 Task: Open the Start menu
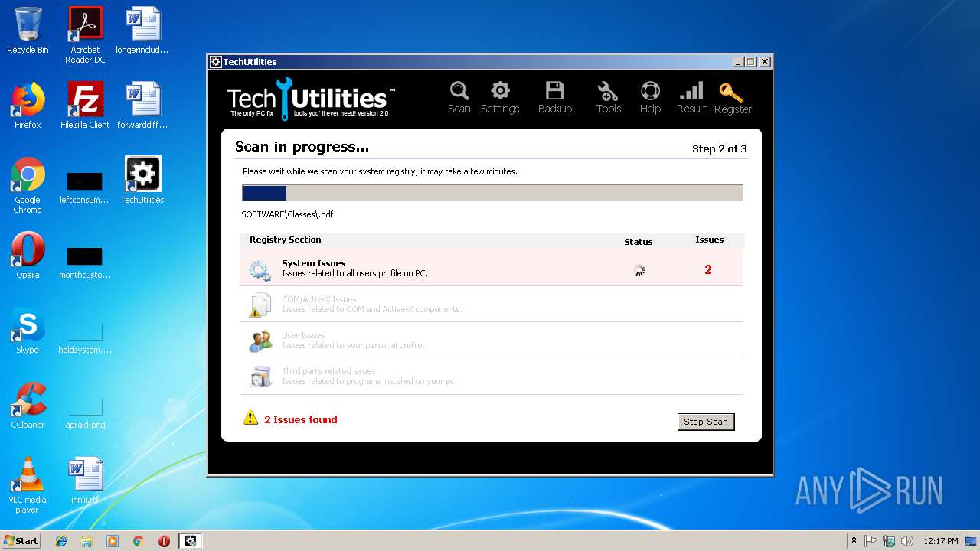21,541
